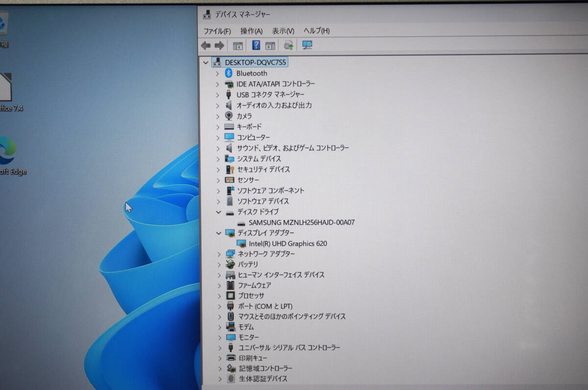Collapse the ディスプレイ アダプター category

(x=219, y=233)
